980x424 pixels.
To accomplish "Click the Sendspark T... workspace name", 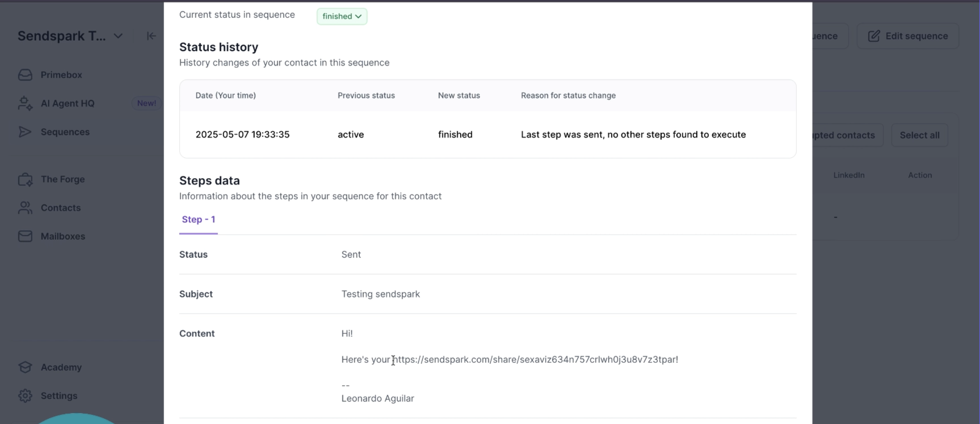I will point(62,36).
